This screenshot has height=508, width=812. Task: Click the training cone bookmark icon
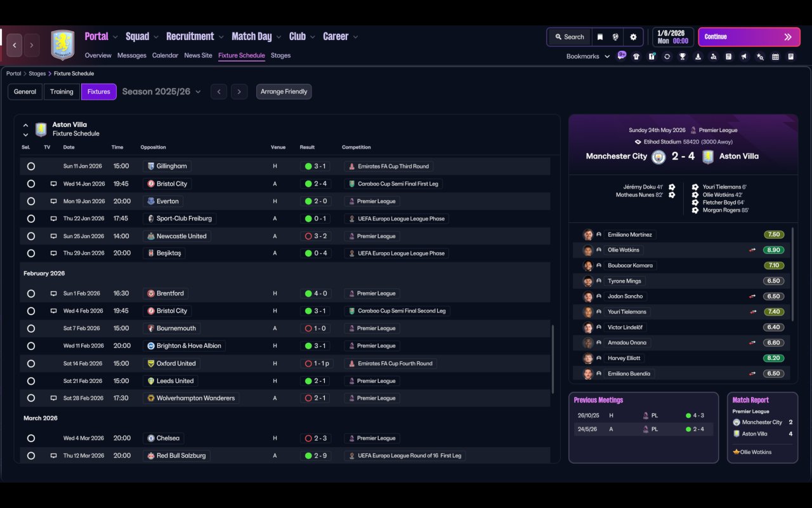coord(698,57)
